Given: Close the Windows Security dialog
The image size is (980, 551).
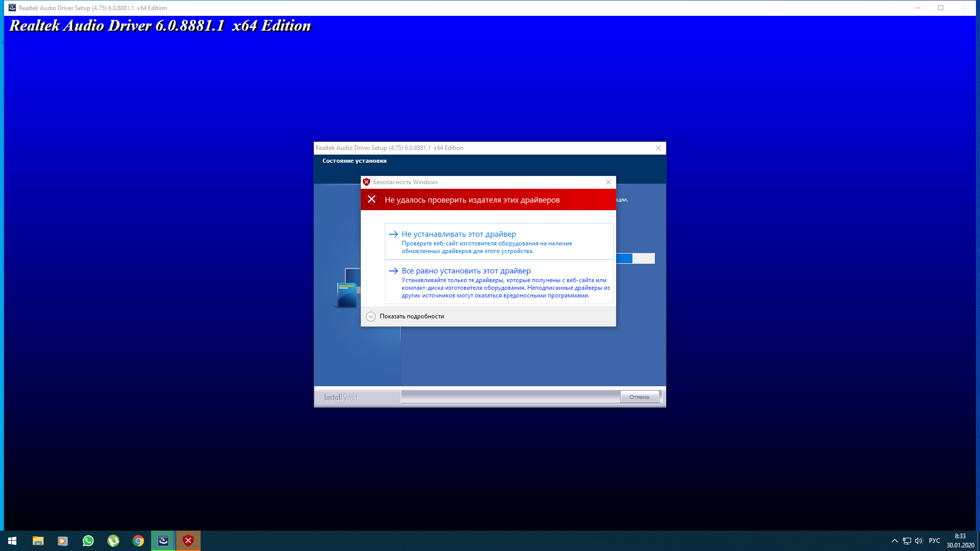Looking at the screenshot, I should point(608,182).
